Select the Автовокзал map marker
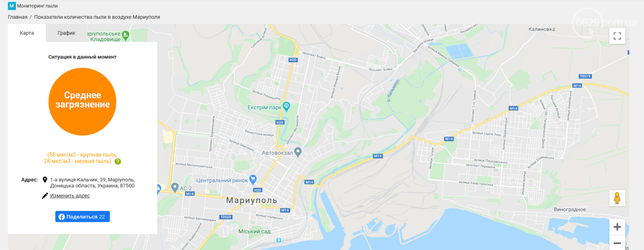This screenshot has width=644, height=250. click(298, 151)
